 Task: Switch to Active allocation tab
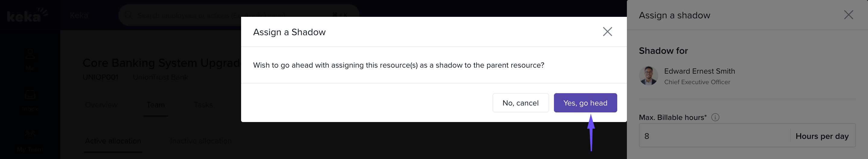pyautogui.click(x=113, y=141)
